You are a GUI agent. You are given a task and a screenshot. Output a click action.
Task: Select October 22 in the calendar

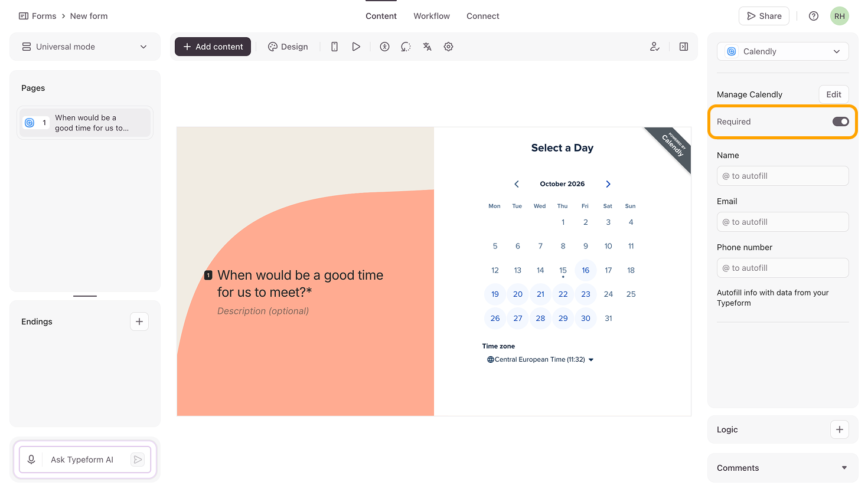(563, 294)
